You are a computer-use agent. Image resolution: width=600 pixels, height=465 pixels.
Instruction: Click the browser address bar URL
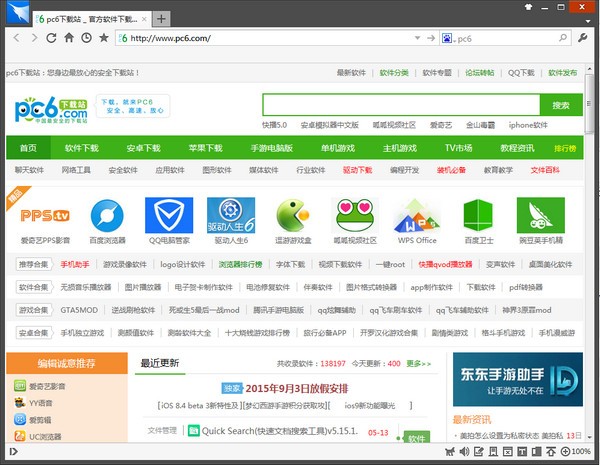tap(171, 38)
